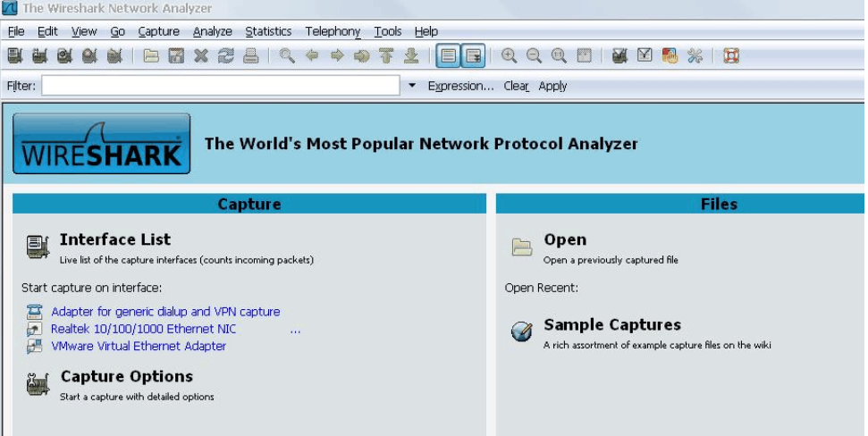Image resolution: width=868 pixels, height=436 pixels.
Task: Click the Open folder icon in Files
Action: 522,247
